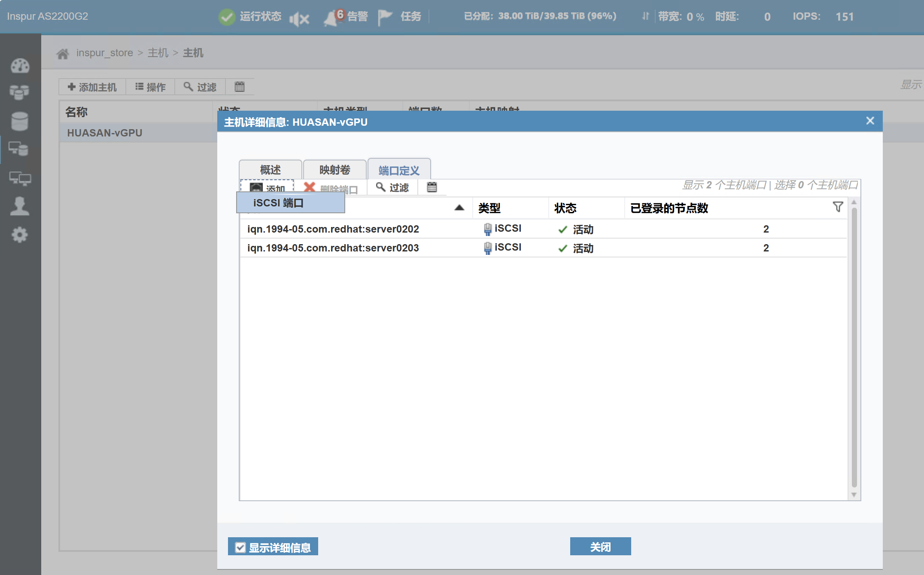The width and height of the screenshot is (924, 575).
Task: Click the green running status check icon
Action: click(x=227, y=17)
